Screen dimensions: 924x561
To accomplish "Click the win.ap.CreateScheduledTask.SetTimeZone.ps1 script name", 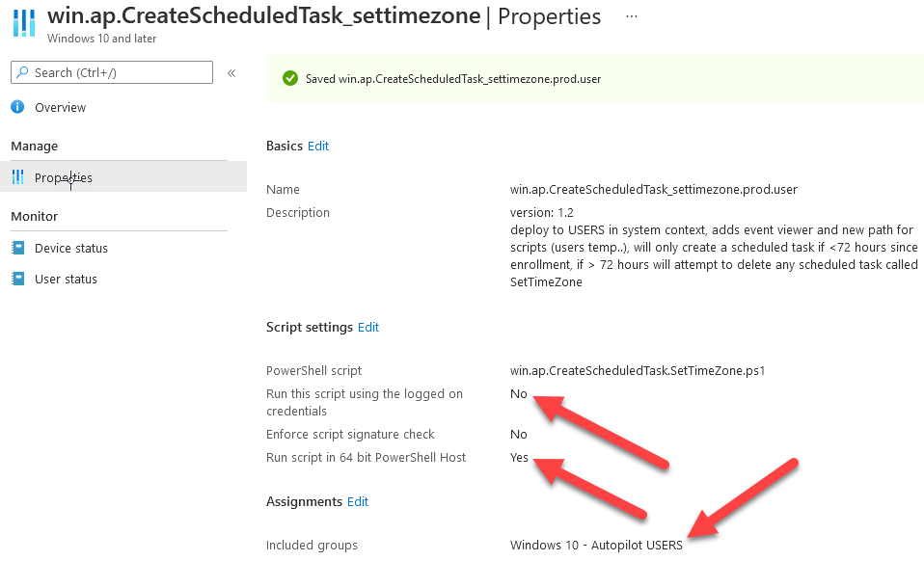I will coord(638,371).
